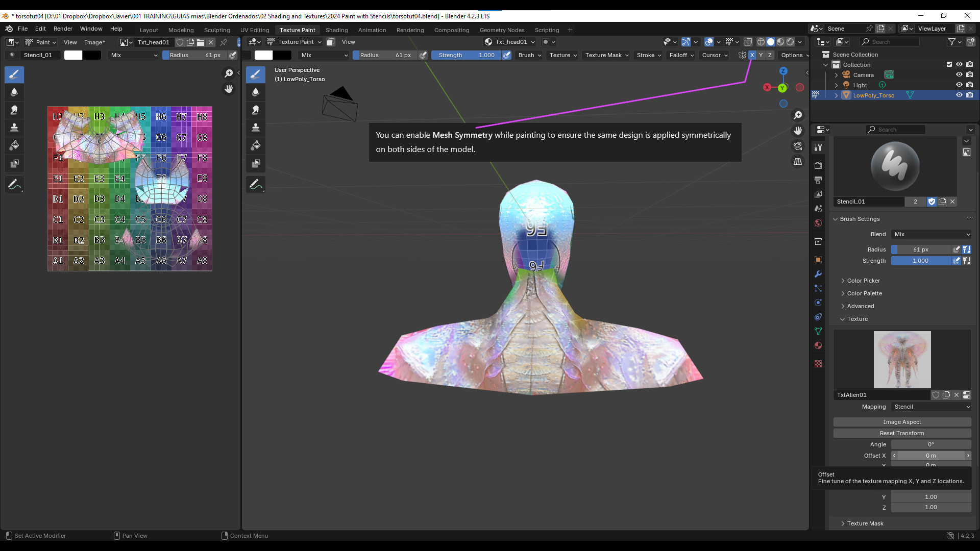Expand the Color Picker panel
Image resolution: width=980 pixels, height=551 pixels.
[x=863, y=281]
